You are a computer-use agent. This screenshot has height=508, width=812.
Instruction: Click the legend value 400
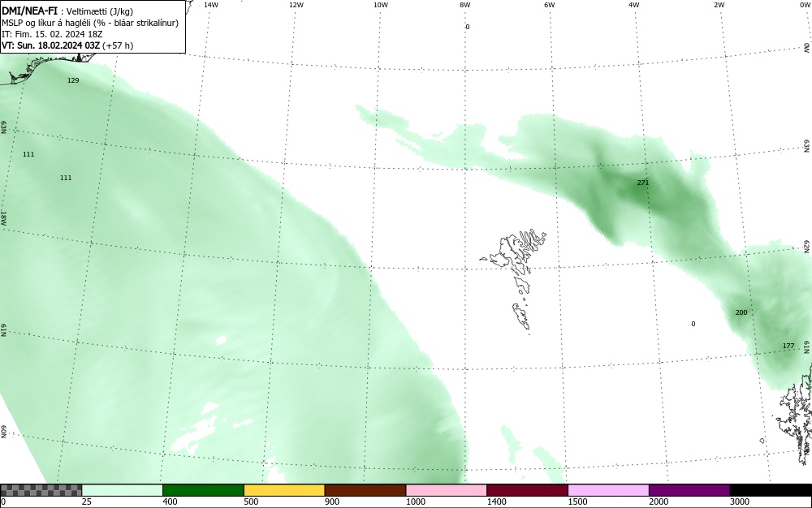170,502
